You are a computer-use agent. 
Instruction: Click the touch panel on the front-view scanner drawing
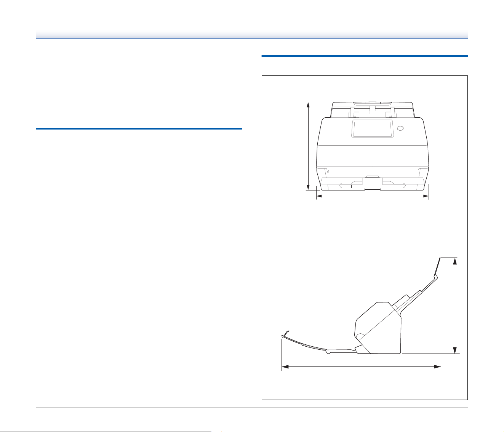372,129
